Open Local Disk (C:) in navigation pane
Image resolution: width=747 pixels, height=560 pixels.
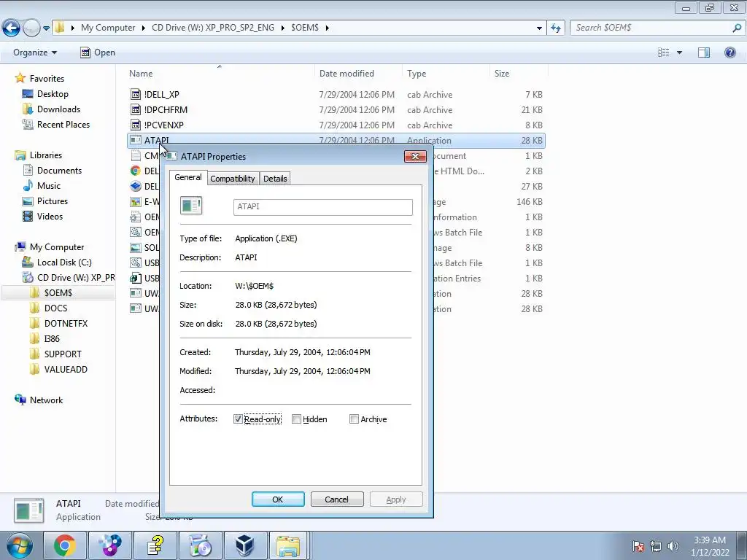[64, 262]
